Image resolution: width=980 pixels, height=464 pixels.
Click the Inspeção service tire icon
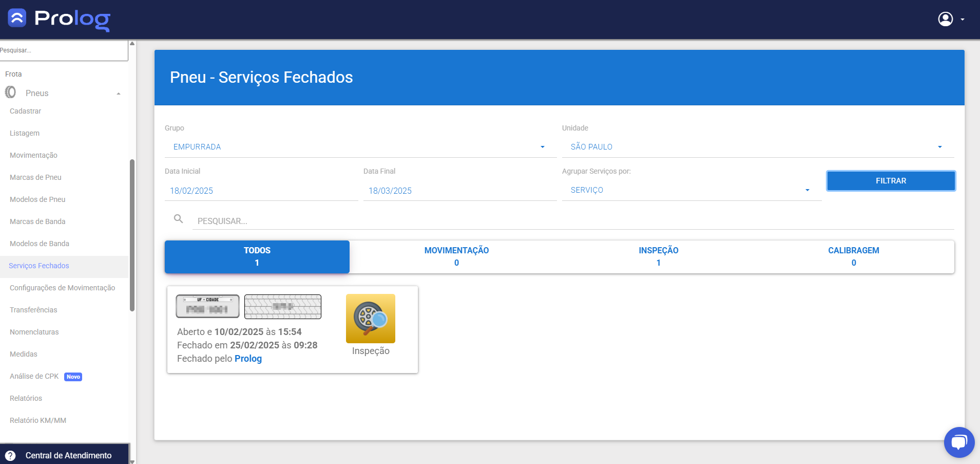(370, 319)
